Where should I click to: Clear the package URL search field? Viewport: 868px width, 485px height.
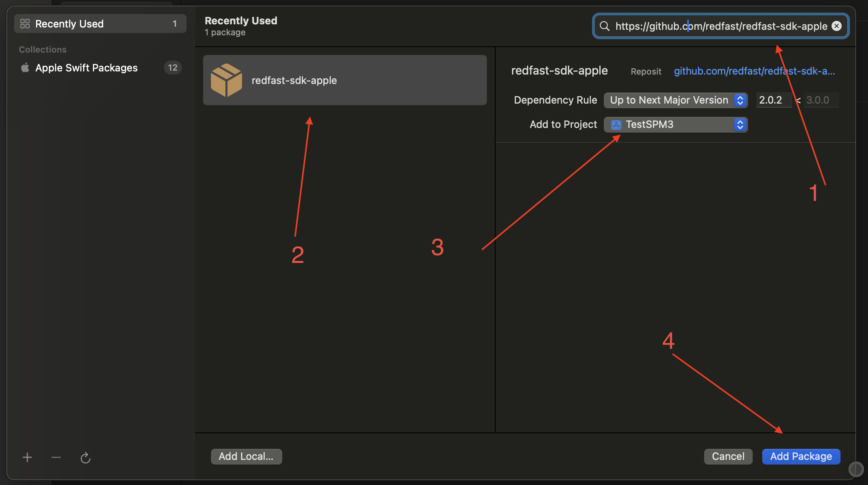point(837,26)
